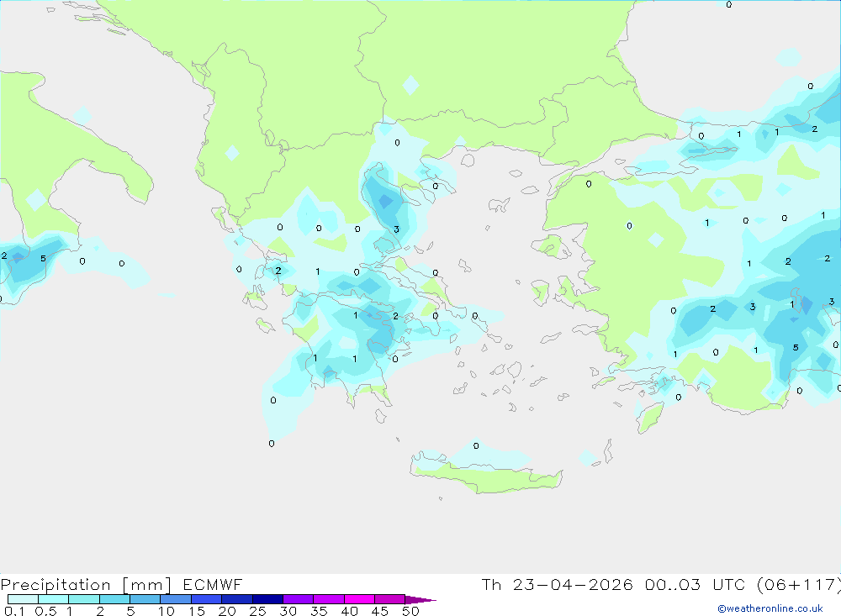Select the 0.5–1 mm legend color swatch
This screenshot has height=616, width=841.
tap(54, 599)
